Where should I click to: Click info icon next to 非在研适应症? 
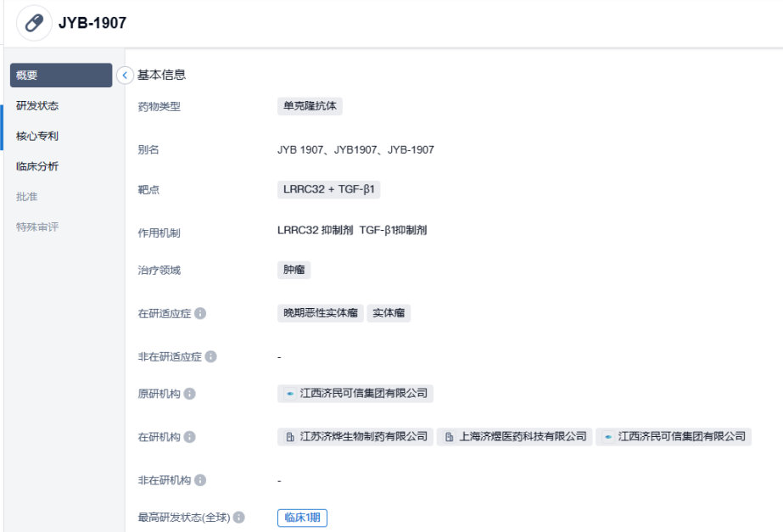(210, 356)
